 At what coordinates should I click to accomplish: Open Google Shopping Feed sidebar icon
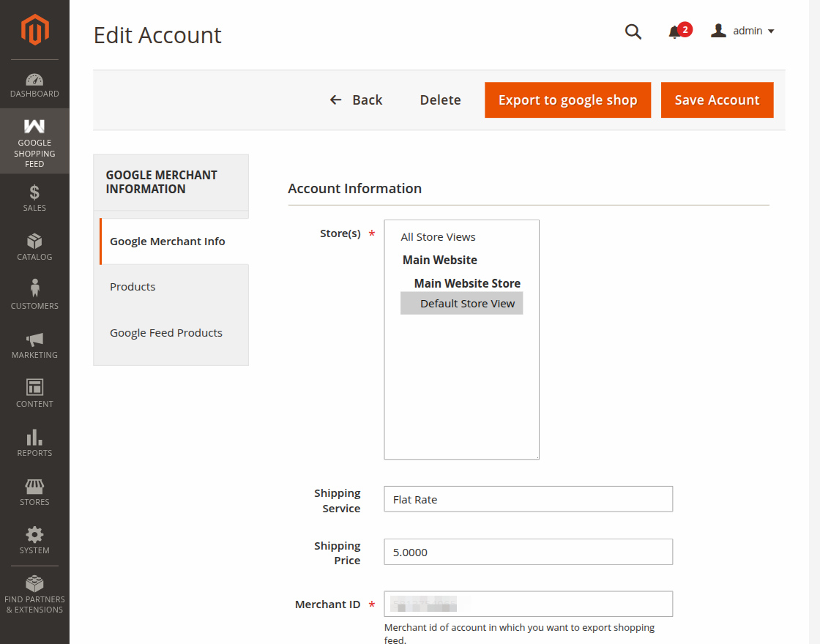pyautogui.click(x=34, y=126)
